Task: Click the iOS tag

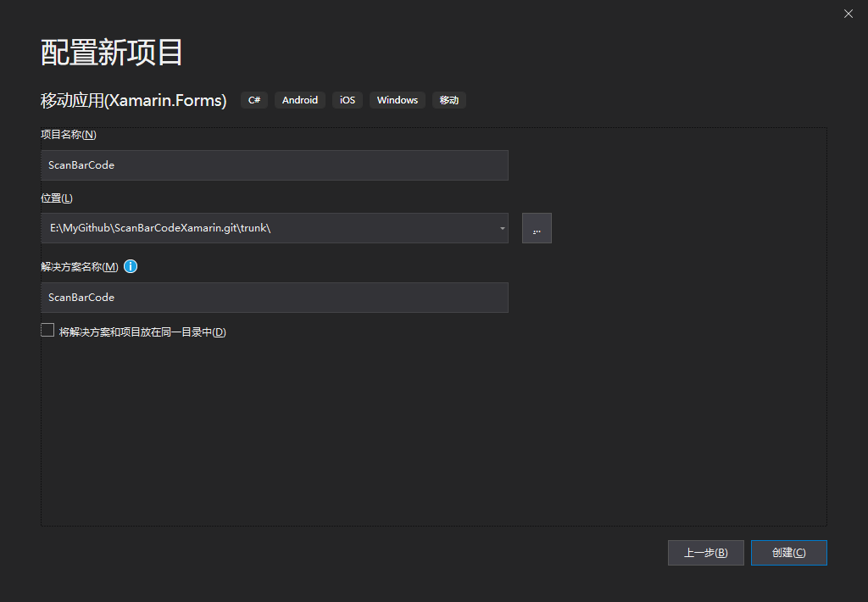Action: pos(347,100)
